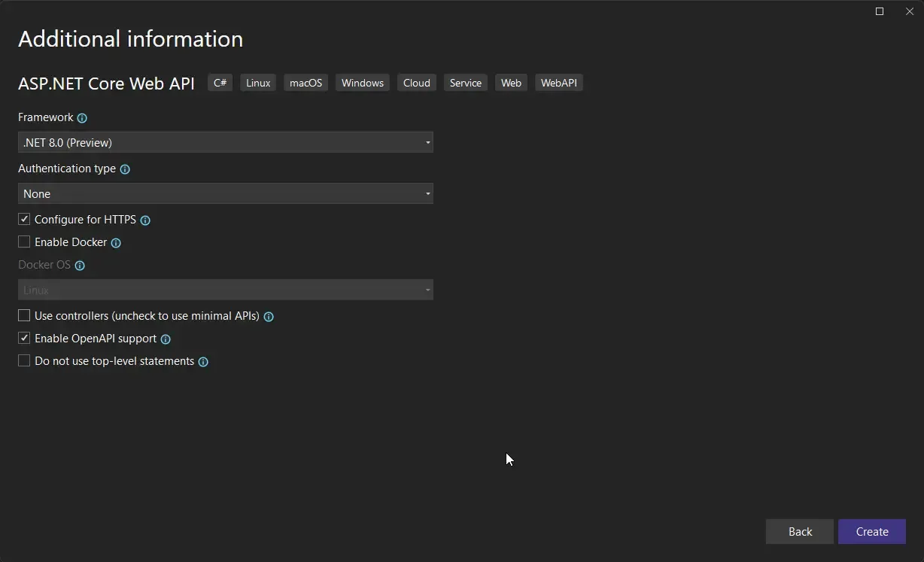924x562 pixels.
Task: Click the Create button
Action: coord(871,531)
